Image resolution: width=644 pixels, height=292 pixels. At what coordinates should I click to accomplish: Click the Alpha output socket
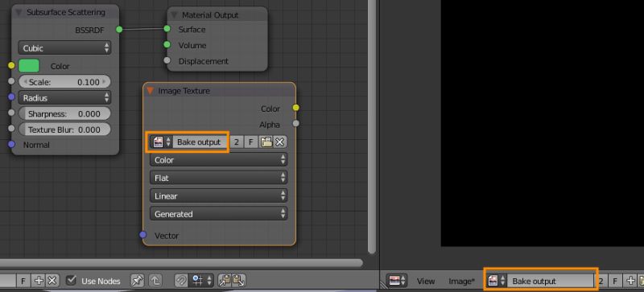(296, 123)
